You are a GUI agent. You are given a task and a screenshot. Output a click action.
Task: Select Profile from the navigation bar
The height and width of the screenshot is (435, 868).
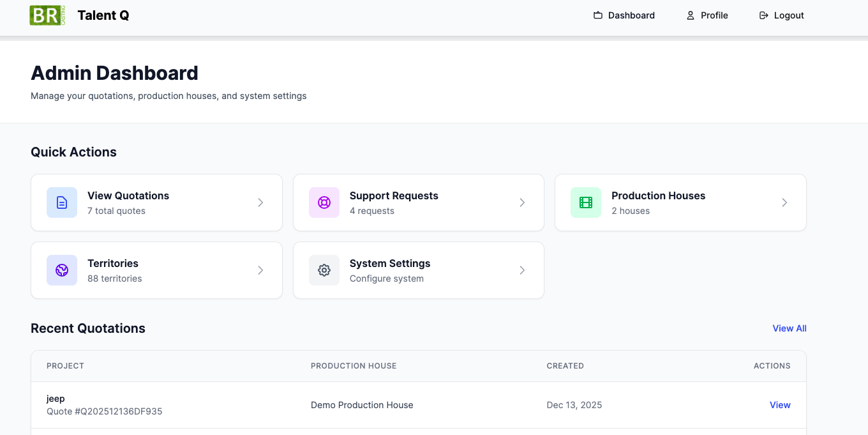point(707,15)
